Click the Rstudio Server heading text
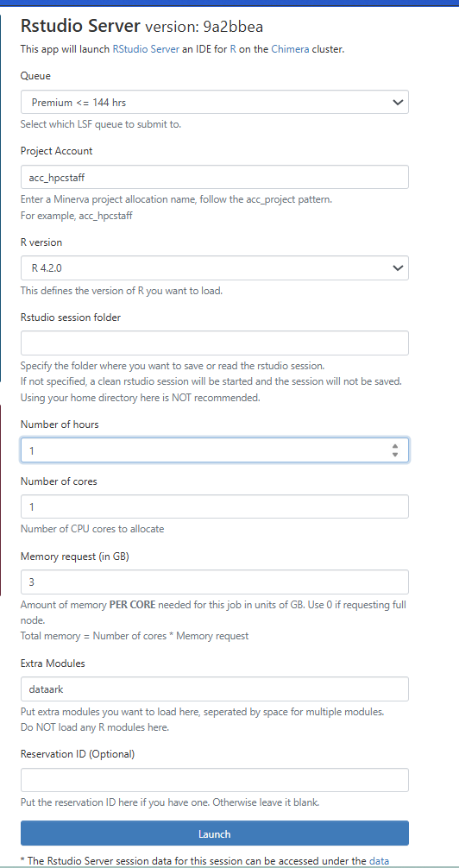 coord(80,26)
